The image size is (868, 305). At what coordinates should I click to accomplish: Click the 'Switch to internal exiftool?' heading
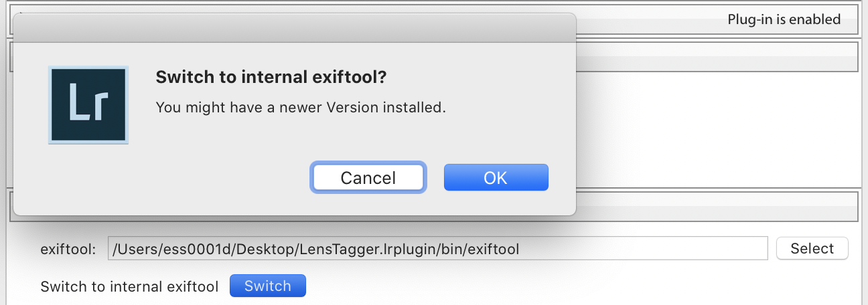(271, 78)
